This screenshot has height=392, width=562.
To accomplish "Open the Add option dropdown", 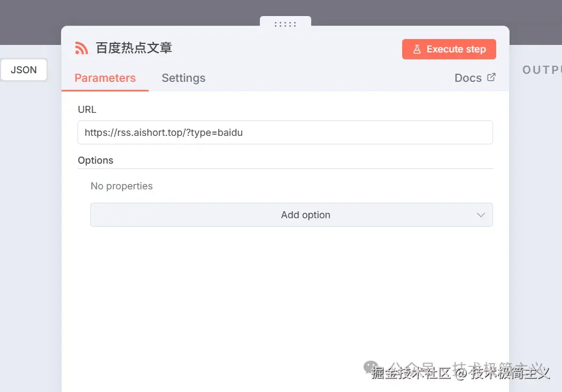I will point(291,214).
